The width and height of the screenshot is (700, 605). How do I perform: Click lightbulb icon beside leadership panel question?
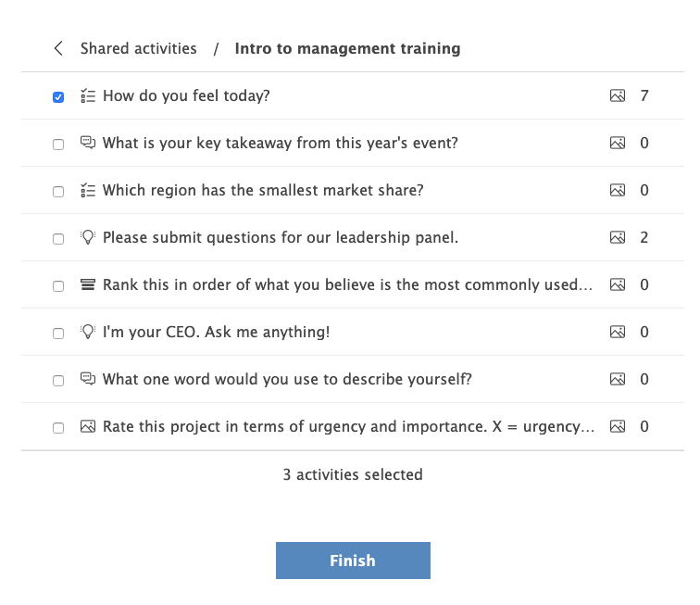[88, 237]
